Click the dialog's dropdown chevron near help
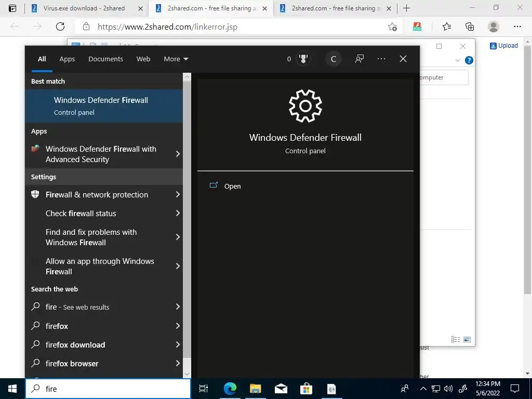Image resolution: width=532 pixels, height=399 pixels. [x=457, y=60]
